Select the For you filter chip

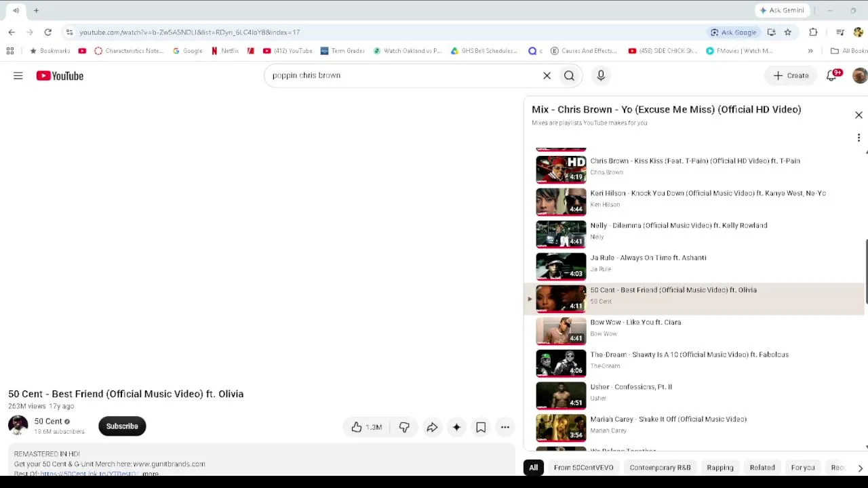[803, 468]
